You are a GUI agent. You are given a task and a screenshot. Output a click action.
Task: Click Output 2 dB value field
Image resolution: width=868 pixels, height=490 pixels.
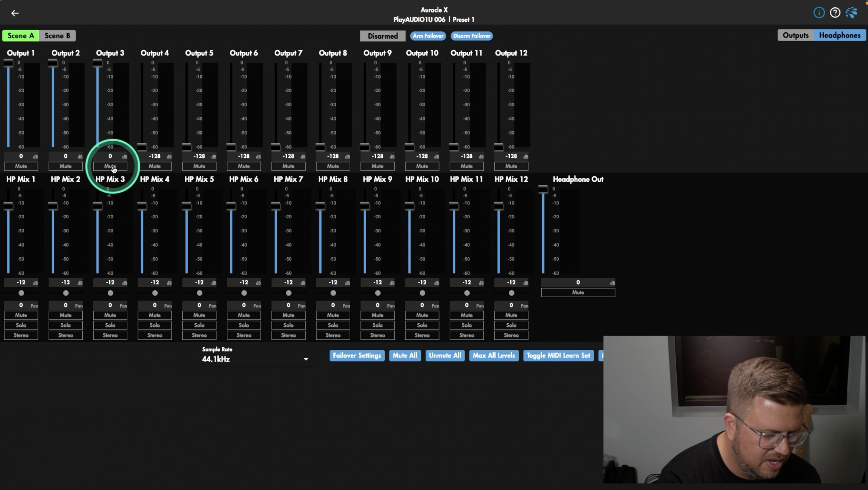[65, 156]
